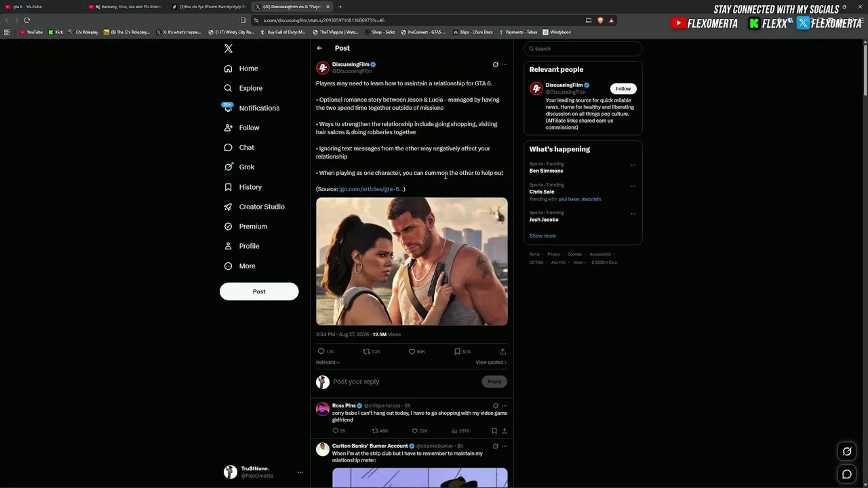Viewport: 868px width, 488px height.
Task: Open History in the sidebar
Action: [x=242, y=187]
